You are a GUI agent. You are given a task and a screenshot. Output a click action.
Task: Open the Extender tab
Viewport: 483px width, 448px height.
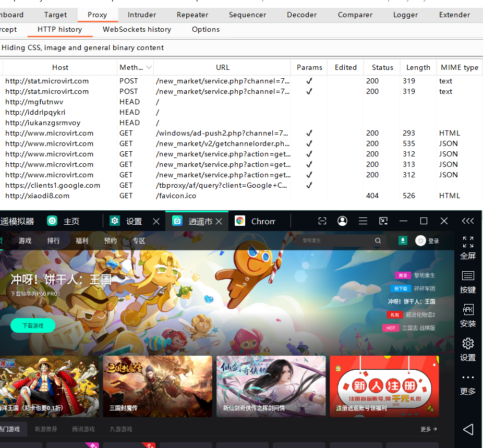pyautogui.click(x=454, y=15)
